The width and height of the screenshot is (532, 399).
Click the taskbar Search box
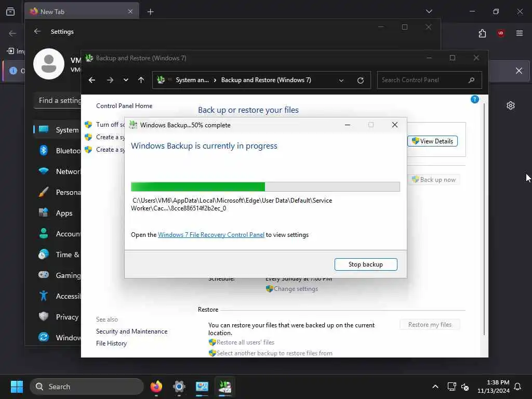point(87,387)
